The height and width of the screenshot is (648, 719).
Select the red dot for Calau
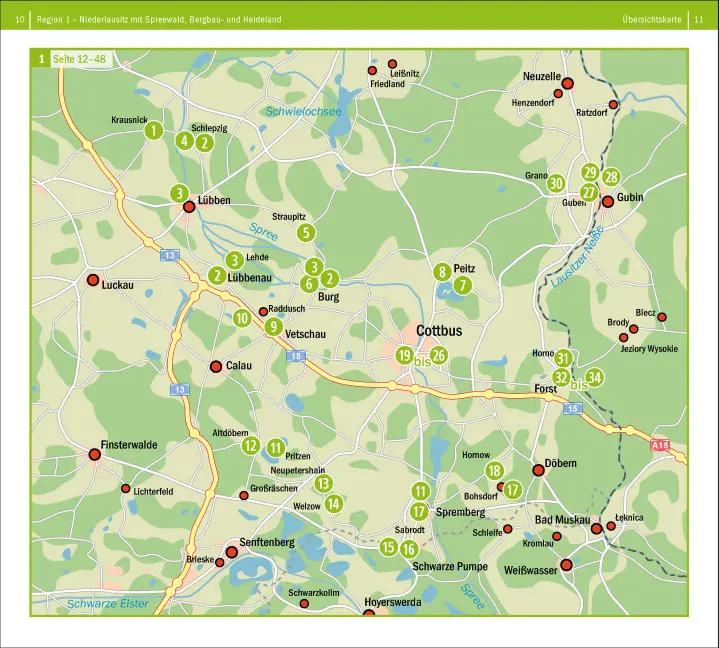pyautogui.click(x=216, y=366)
